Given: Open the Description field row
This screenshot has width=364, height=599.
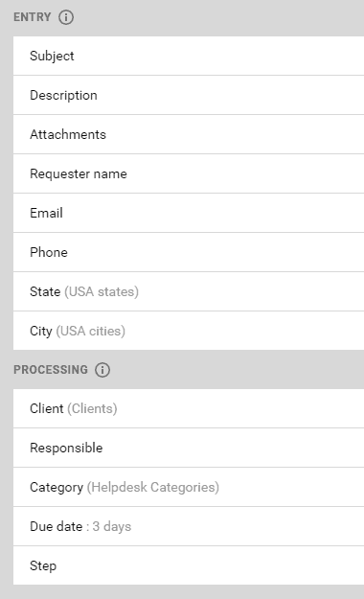Looking at the screenshot, I should coord(189,95).
